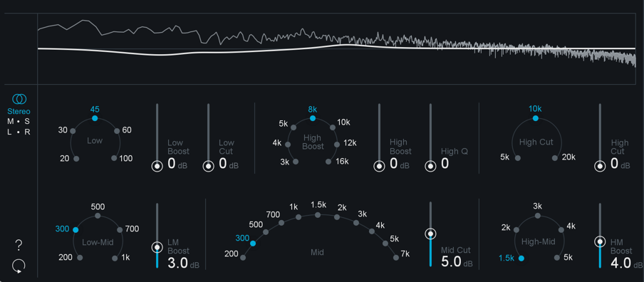This screenshot has height=282, width=644.
Task: Set High Cut frequency to 20k
Action: pyautogui.click(x=555, y=158)
